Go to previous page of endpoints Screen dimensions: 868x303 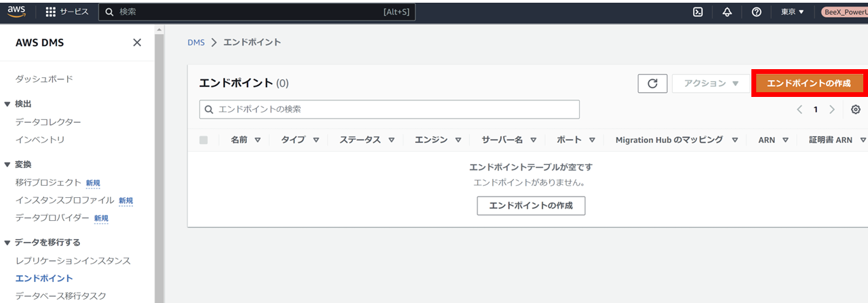point(800,109)
